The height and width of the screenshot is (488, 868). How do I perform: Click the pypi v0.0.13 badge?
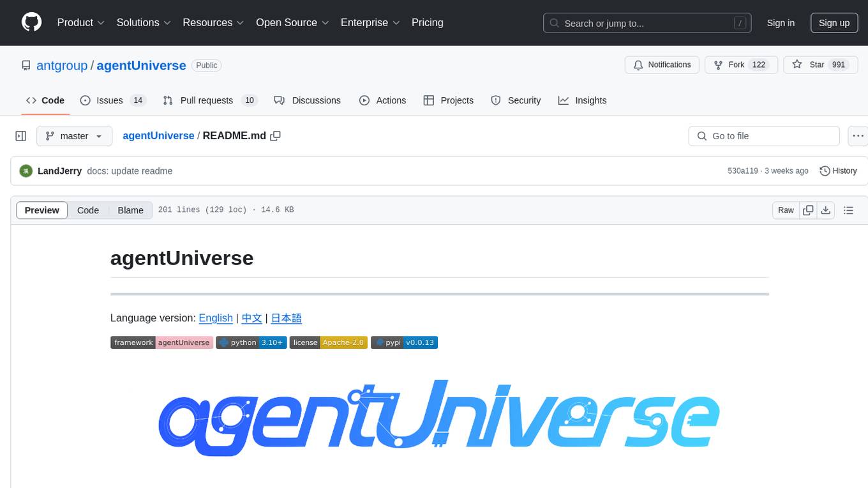405,342
